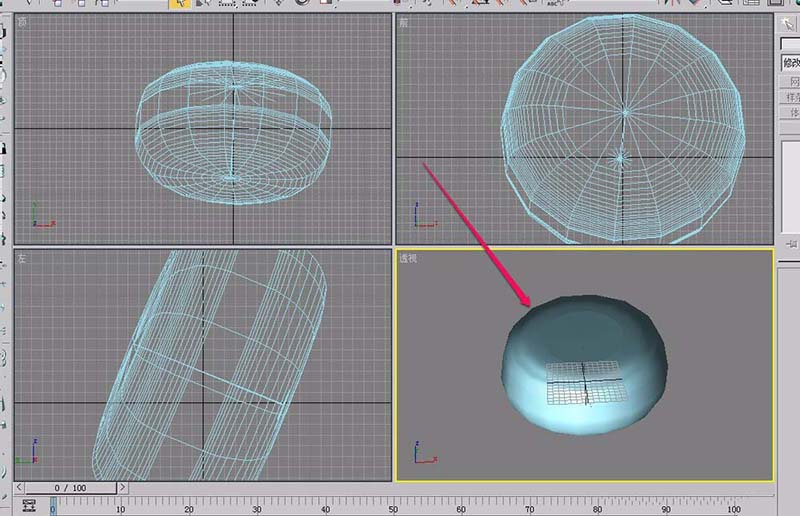Jump to frame 90 on the timeline
Screen dimensions: 800x516
tap(665, 509)
